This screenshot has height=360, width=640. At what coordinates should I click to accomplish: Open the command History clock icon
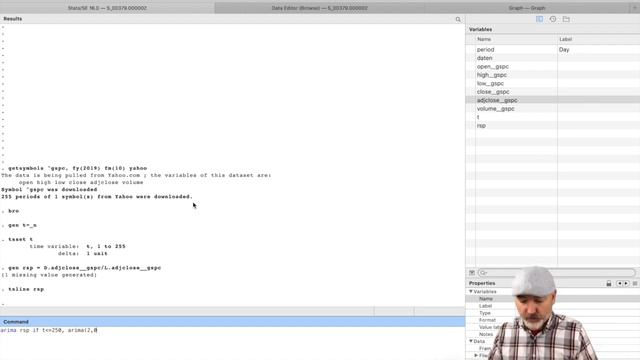(553, 19)
